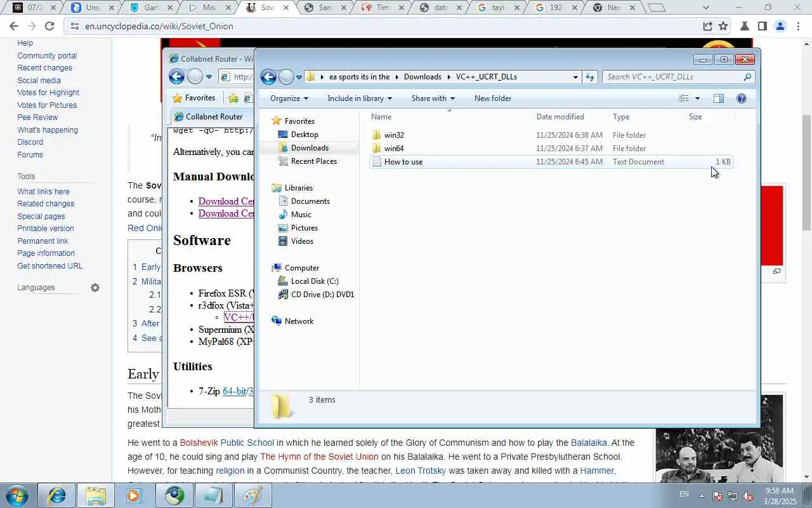This screenshot has width=812, height=508.
Task: Open the Pictures library
Action: point(304,228)
